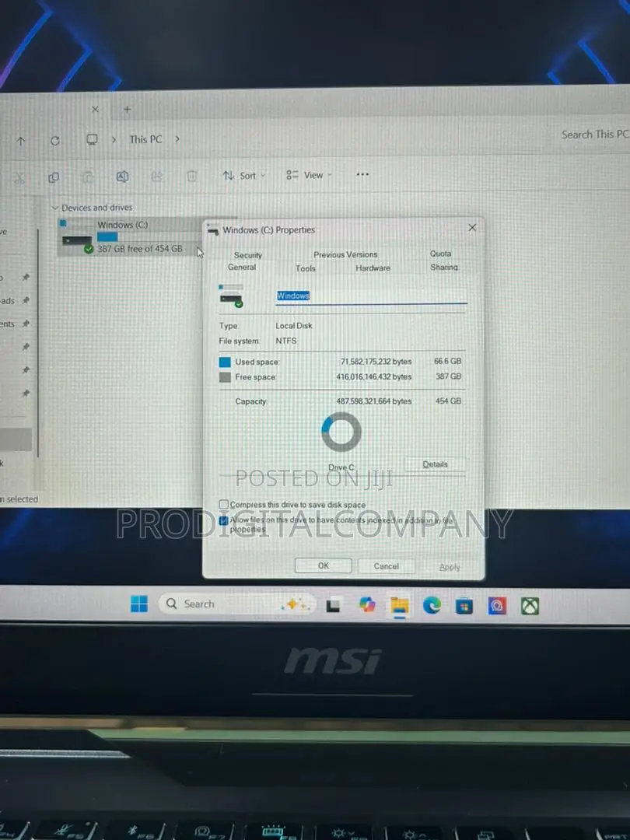630x840 pixels.
Task: Switch to the Hardware tab
Action: [373, 268]
